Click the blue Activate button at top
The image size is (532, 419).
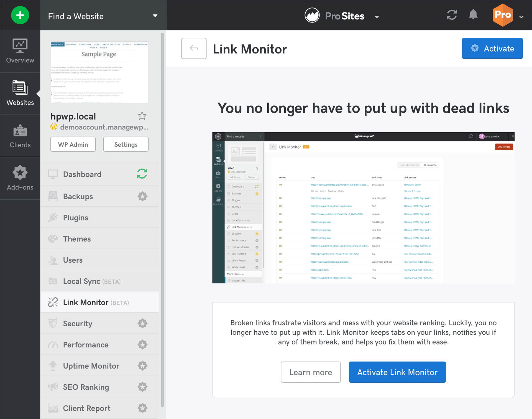(492, 48)
